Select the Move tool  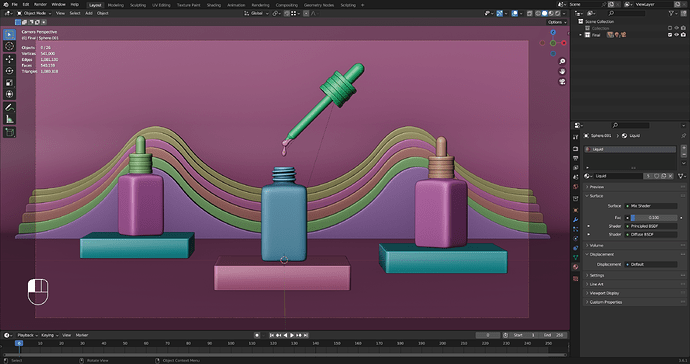point(9,59)
